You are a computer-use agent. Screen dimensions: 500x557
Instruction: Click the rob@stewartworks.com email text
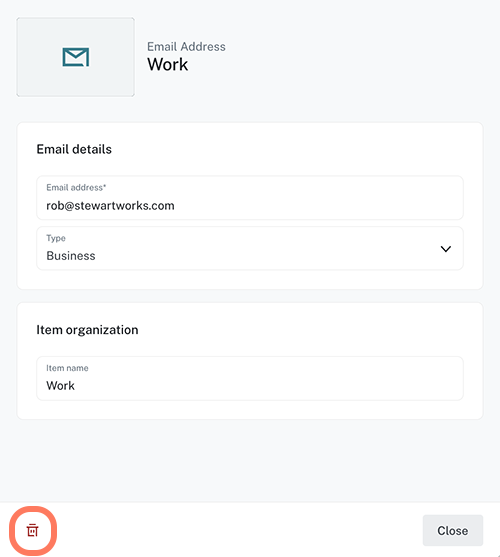[x=110, y=206]
